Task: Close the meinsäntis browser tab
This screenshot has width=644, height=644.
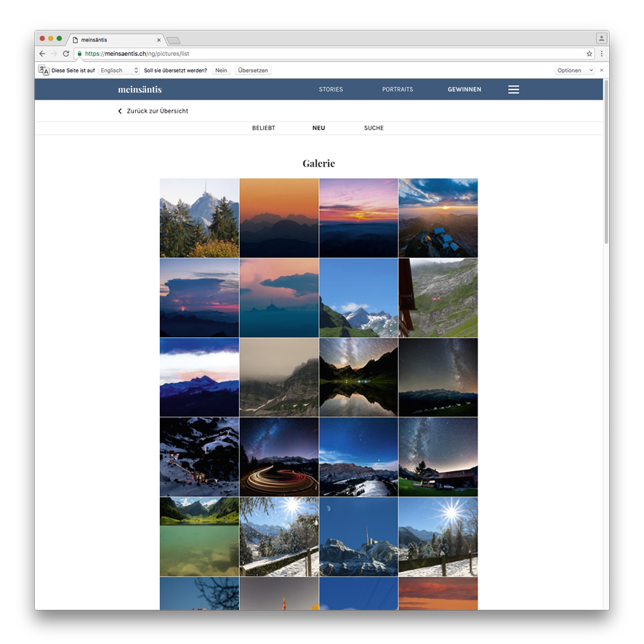Action: coord(159,40)
